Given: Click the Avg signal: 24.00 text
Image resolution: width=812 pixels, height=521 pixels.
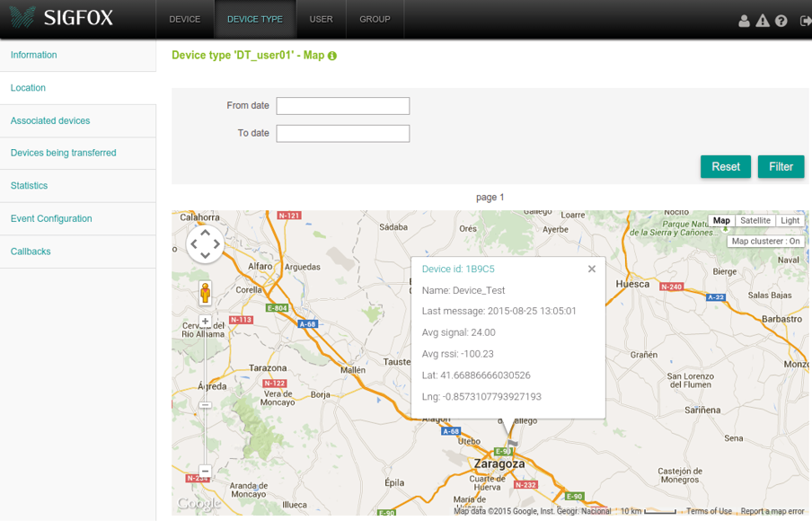Looking at the screenshot, I should click(459, 332).
